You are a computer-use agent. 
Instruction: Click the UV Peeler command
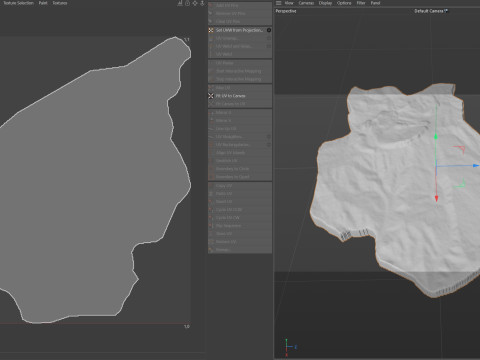point(240,63)
